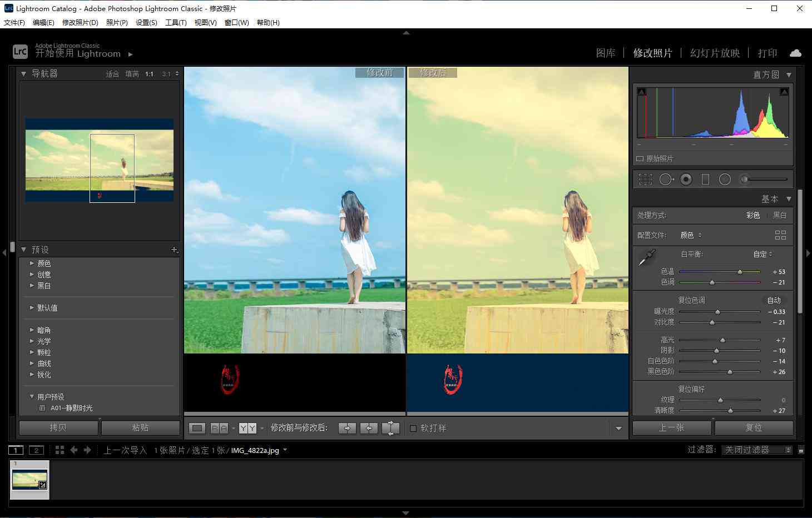
Task: Copy before settings to after
Action: (347, 428)
